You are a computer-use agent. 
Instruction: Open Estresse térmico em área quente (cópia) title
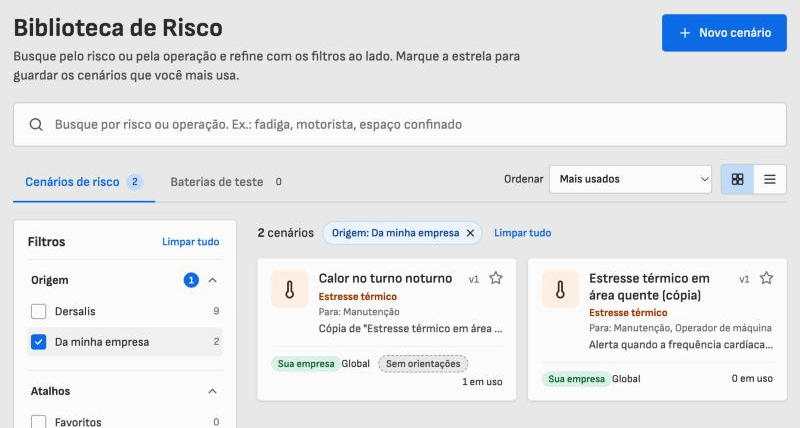[x=649, y=287]
